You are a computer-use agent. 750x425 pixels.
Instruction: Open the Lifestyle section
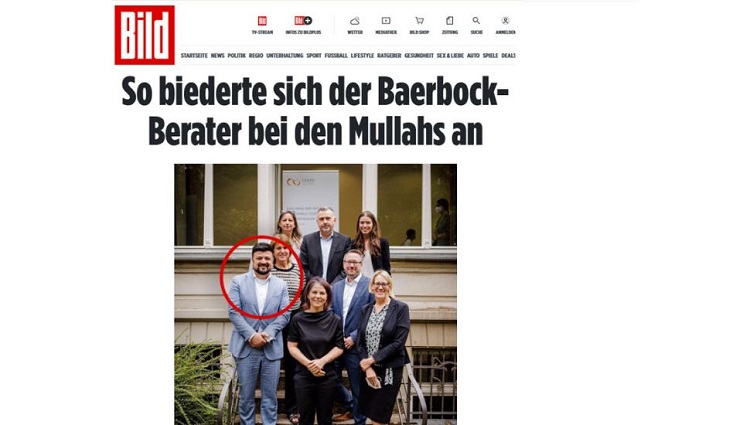tap(362, 55)
